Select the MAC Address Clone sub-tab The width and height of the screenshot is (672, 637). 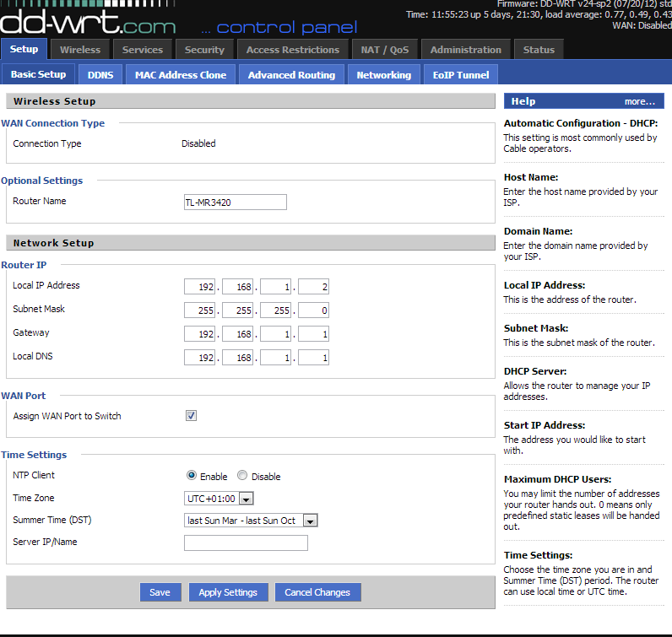181,75
